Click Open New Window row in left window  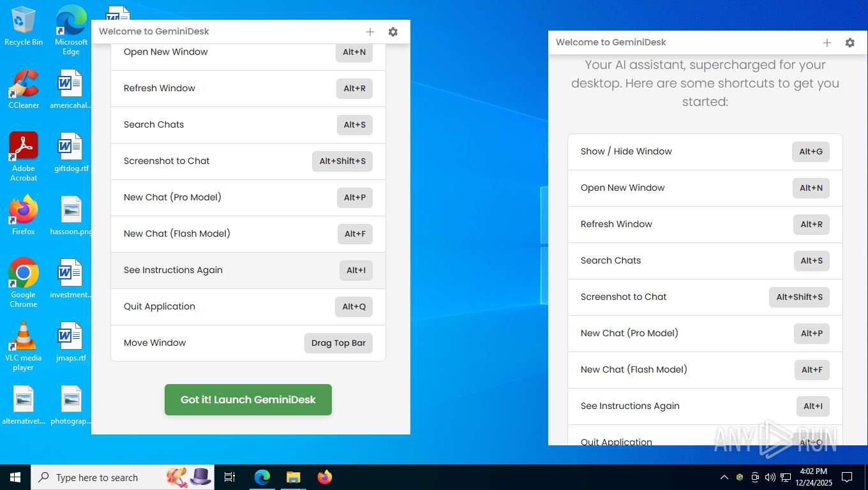coord(248,57)
